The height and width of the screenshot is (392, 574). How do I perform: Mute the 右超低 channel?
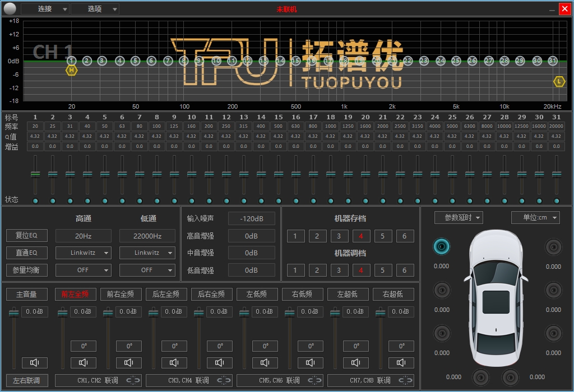pyautogui.click(x=401, y=362)
